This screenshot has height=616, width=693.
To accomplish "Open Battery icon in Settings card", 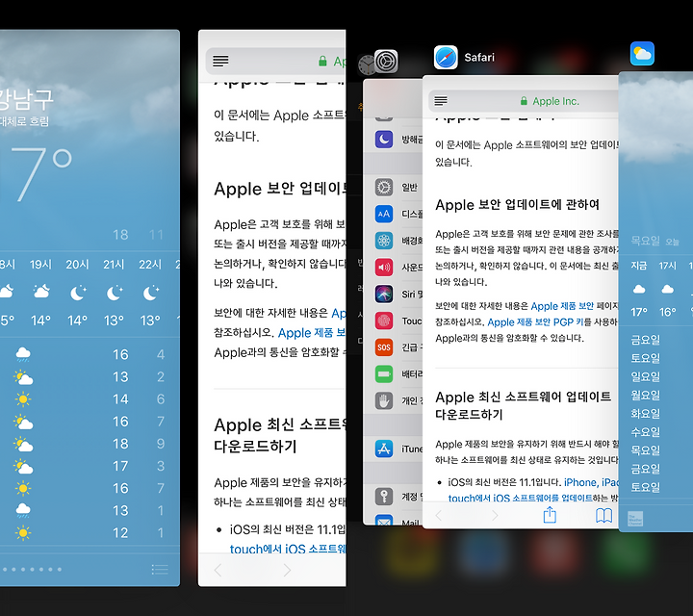I will point(384,374).
